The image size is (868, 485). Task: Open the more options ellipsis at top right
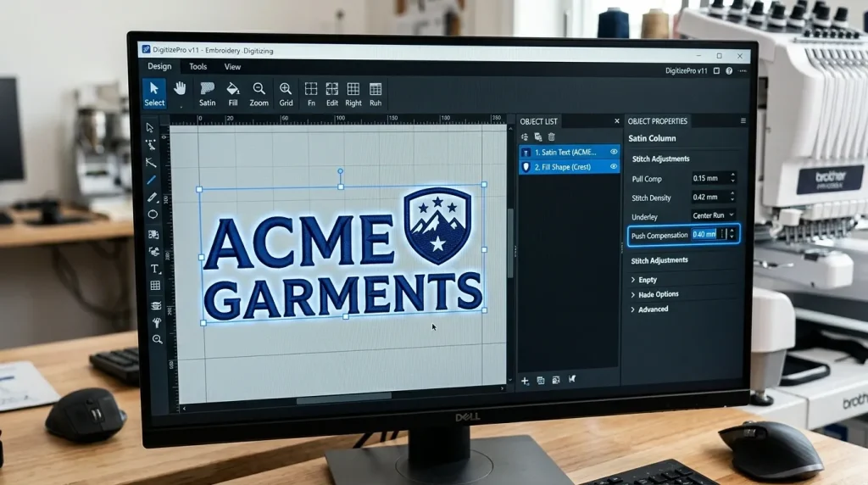(743, 71)
